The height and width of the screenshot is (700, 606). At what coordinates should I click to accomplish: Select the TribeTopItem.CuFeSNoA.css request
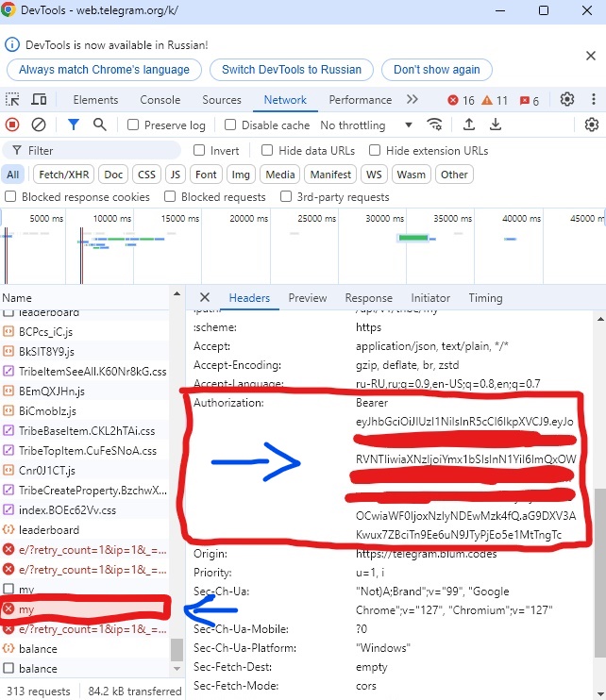85,450
